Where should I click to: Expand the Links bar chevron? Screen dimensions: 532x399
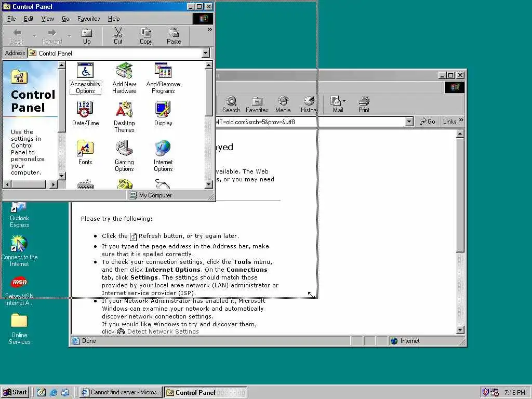[x=461, y=120]
